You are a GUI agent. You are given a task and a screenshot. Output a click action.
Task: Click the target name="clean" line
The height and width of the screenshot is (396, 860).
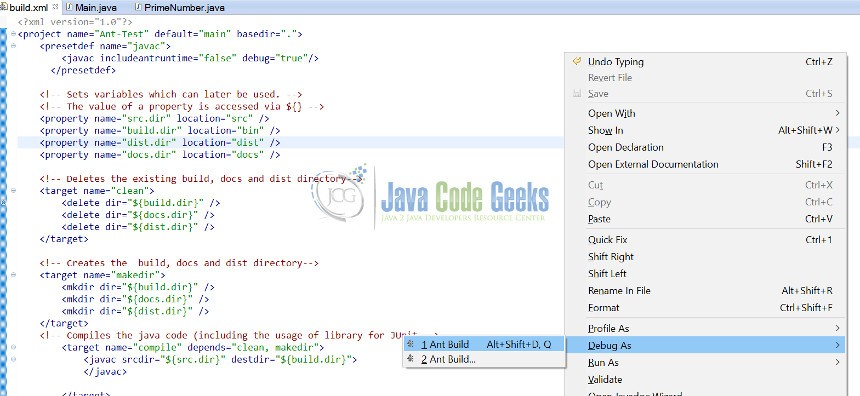click(x=97, y=191)
